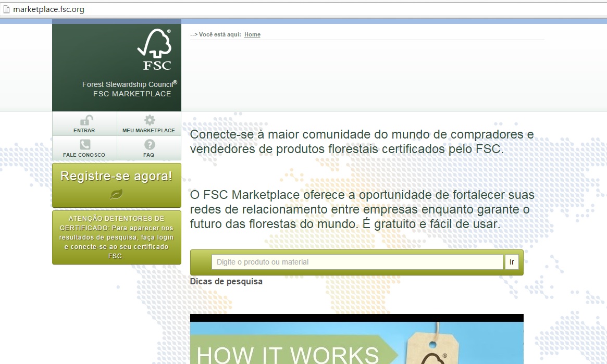
Task: Select the ENTRAR padlock icon
Action: coord(84,120)
